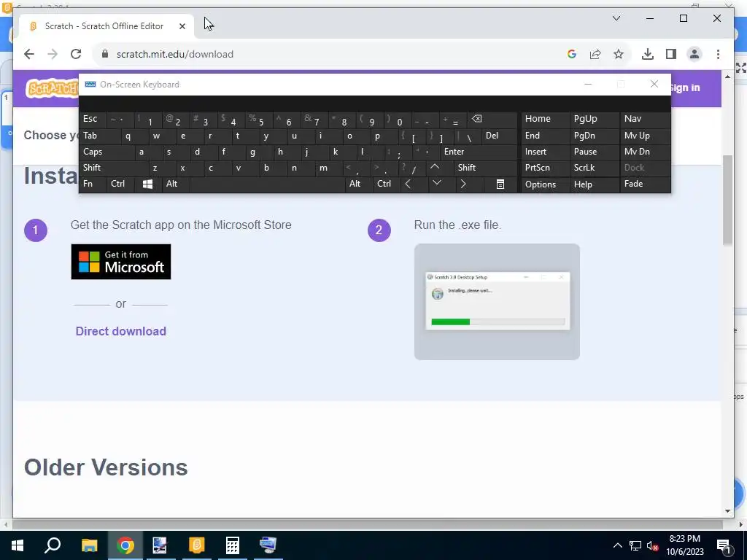Image resolution: width=747 pixels, height=560 pixels.
Task: Toggle the left Ctrl key
Action: (121, 184)
